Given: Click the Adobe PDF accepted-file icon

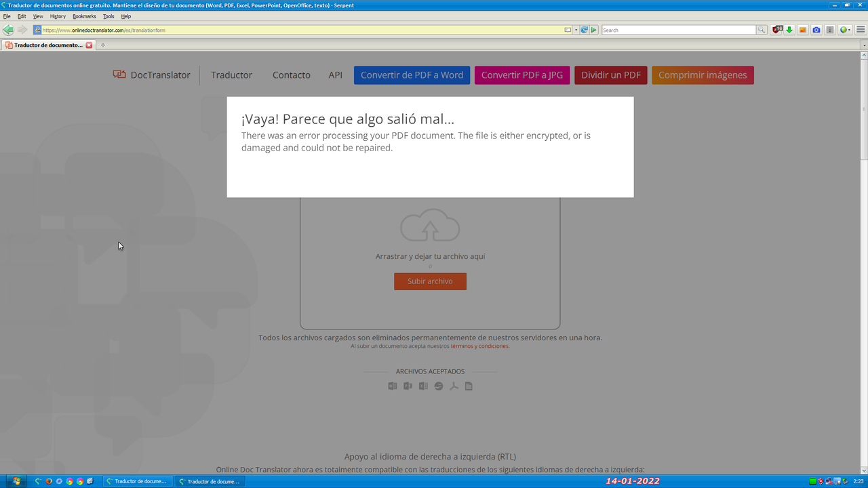Looking at the screenshot, I should [x=454, y=386].
